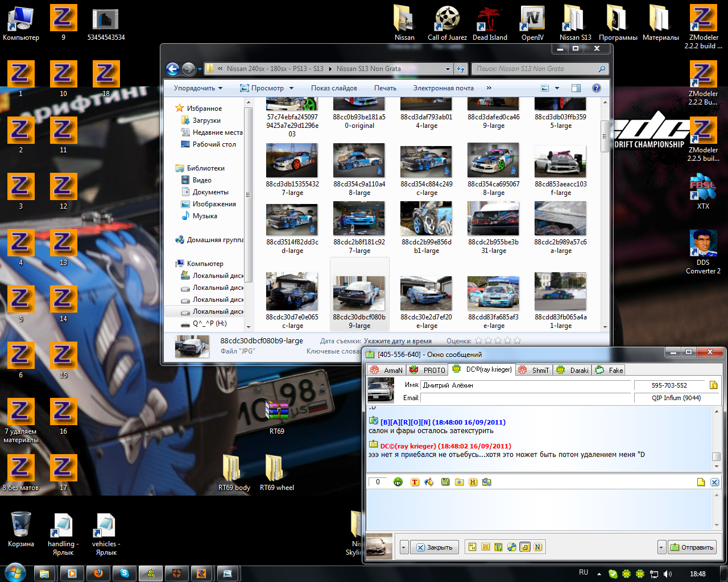
Task: Set rating by clicking the third star
Action: point(498,341)
